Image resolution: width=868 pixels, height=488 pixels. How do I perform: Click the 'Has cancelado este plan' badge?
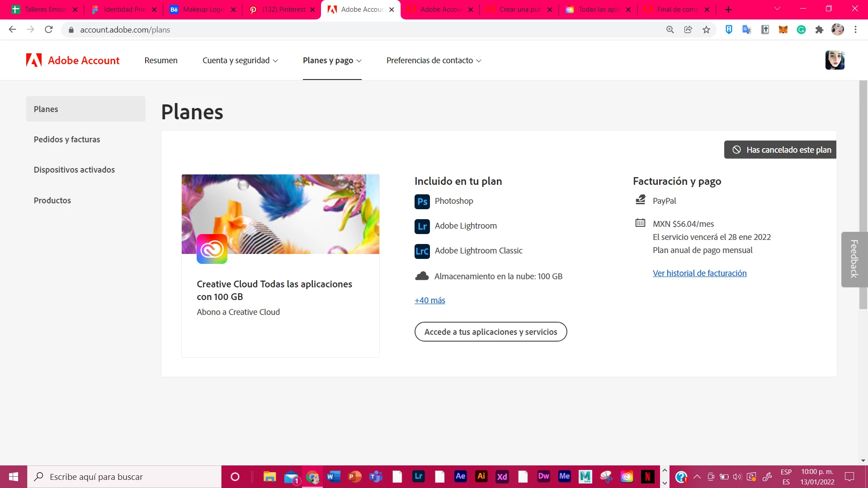(x=780, y=150)
